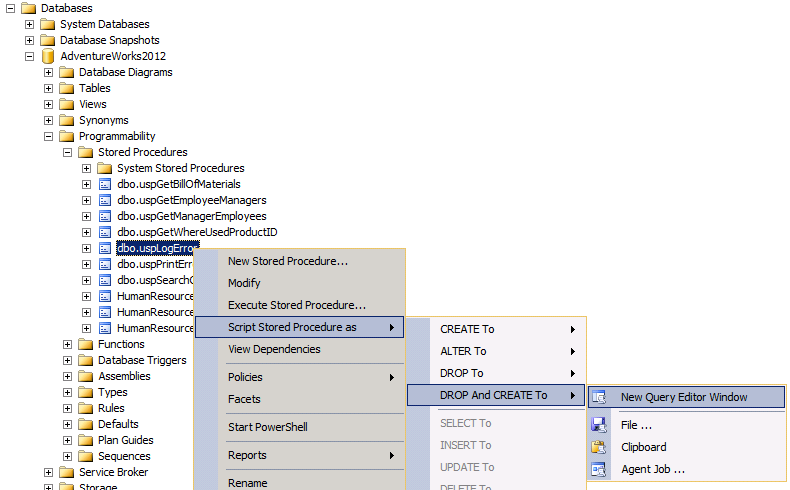Click the Clipboard icon in submenu

[x=599, y=447]
